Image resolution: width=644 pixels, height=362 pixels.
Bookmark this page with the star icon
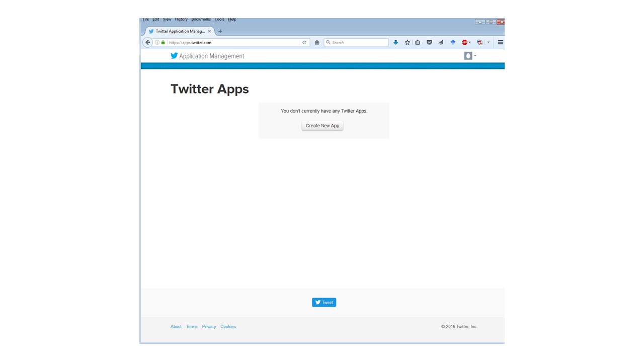click(408, 43)
